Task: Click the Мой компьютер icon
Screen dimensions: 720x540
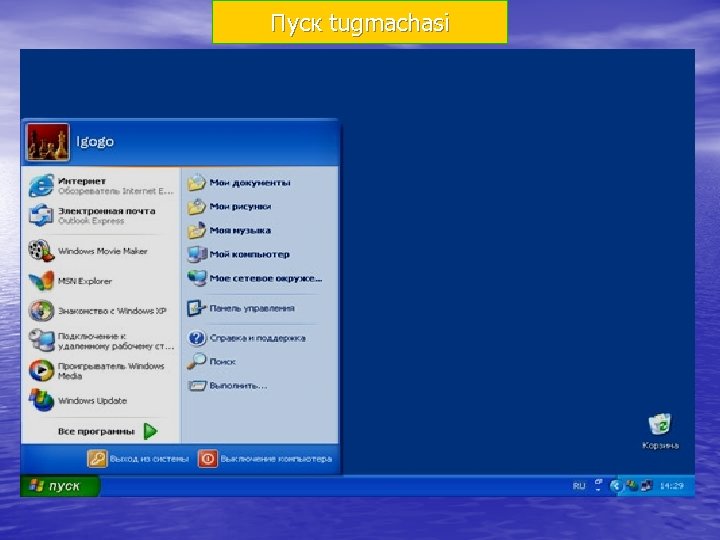Action: [197, 254]
